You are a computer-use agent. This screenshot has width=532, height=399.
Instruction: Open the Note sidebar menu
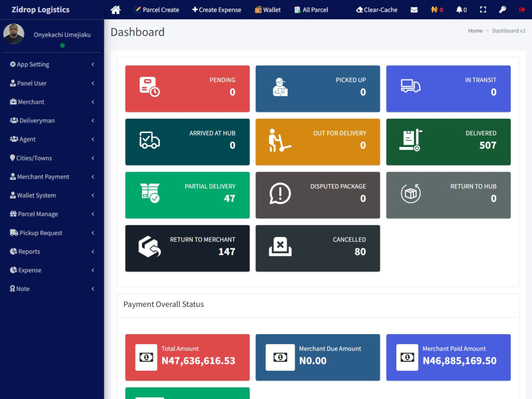52,289
